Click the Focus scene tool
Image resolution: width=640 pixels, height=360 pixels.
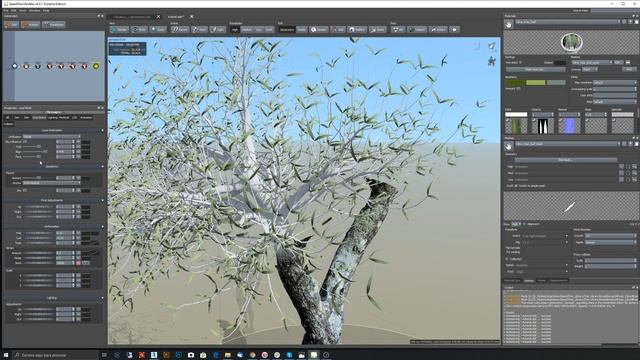(180, 29)
